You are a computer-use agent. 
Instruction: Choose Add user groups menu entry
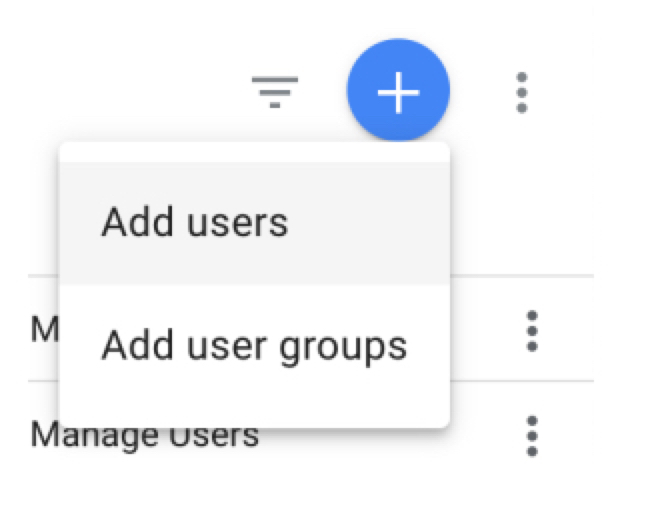[254, 345]
